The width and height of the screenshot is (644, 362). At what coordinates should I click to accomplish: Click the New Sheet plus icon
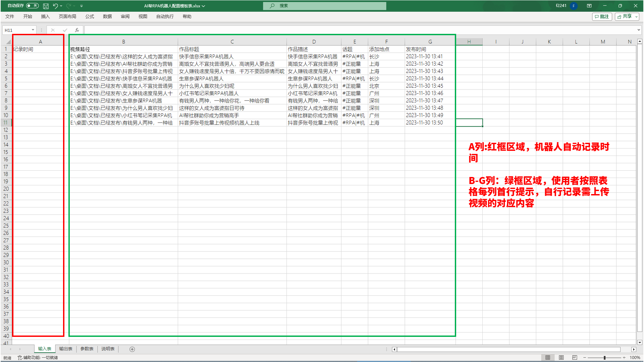[x=132, y=349]
